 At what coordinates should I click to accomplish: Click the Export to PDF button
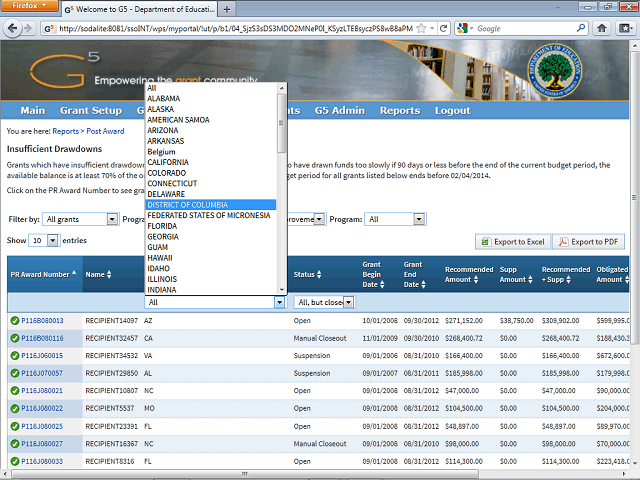click(x=588, y=242)
